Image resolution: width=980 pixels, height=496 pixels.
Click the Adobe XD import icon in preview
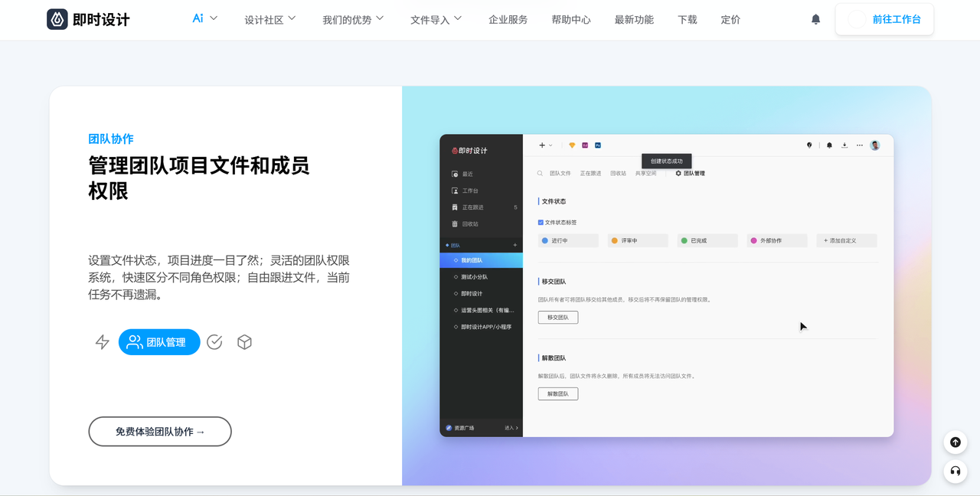(585, 145)
